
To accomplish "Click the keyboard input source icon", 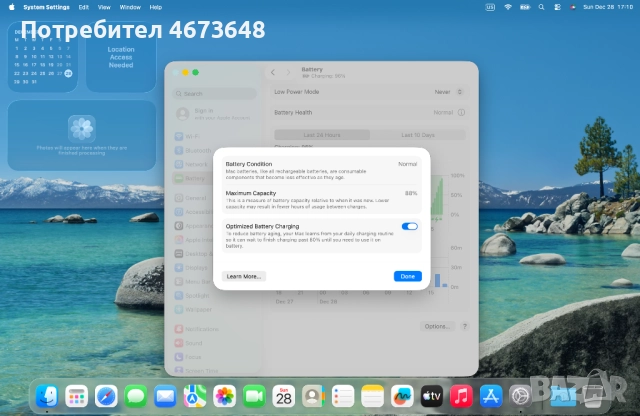I will click(x=490, y=7).
